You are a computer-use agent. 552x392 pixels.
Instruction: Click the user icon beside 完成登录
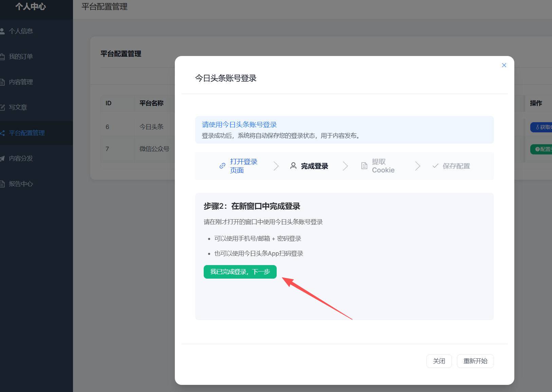point(293,166)
